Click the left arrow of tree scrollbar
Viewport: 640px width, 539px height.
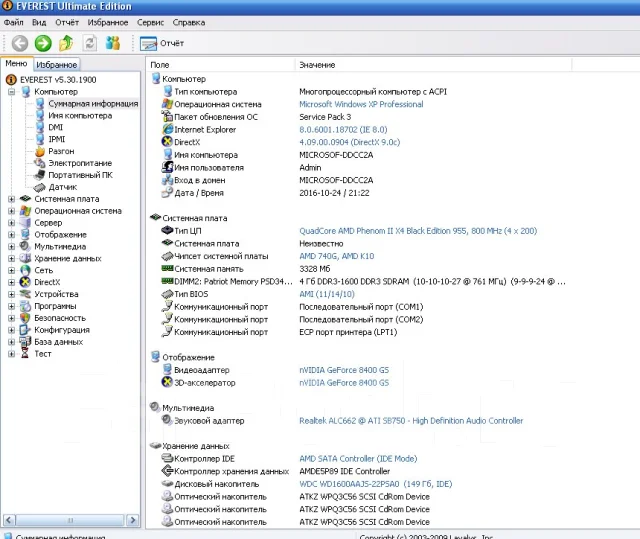(x=9, y=520)
